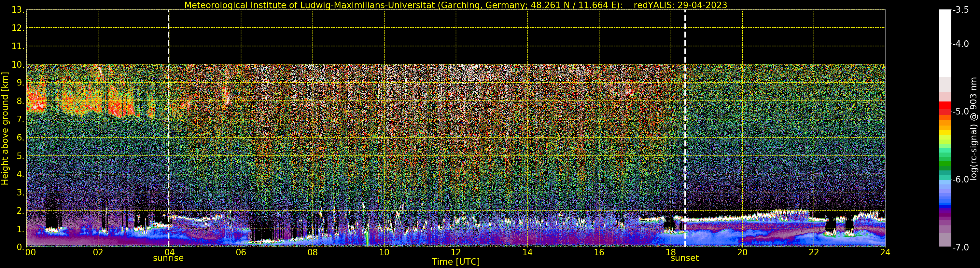980x268 pixels.
Task: Click the '13.' height axis tick label
Action: [18, 10]
